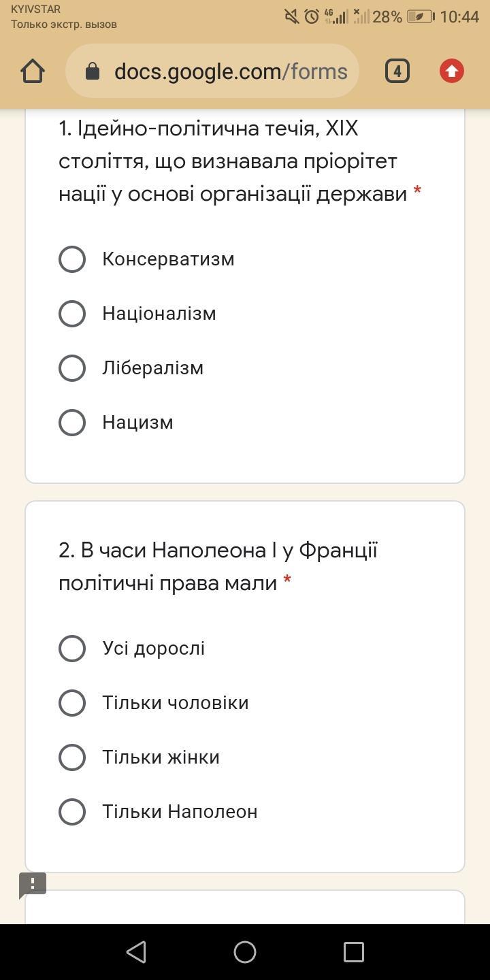The height and width of the screenshot is (980, 490).
Task: Tap the 10:44 clock in status bar
Action: 459,16
